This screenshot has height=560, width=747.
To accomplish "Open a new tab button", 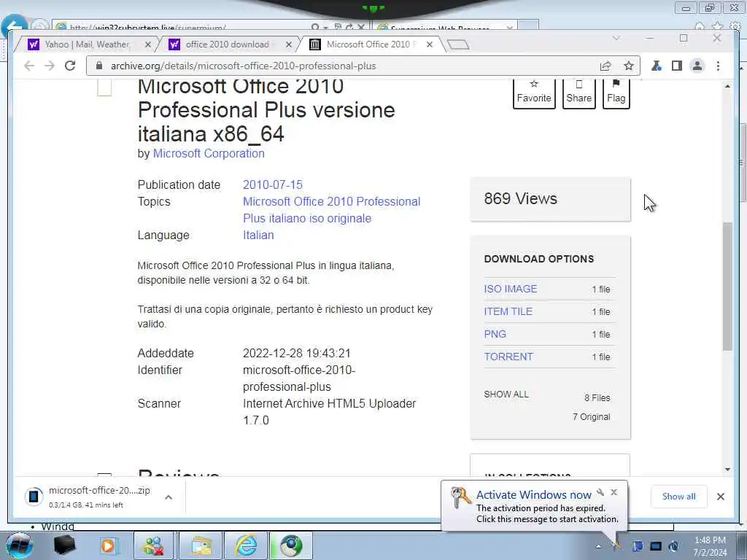I will (458, 44).
